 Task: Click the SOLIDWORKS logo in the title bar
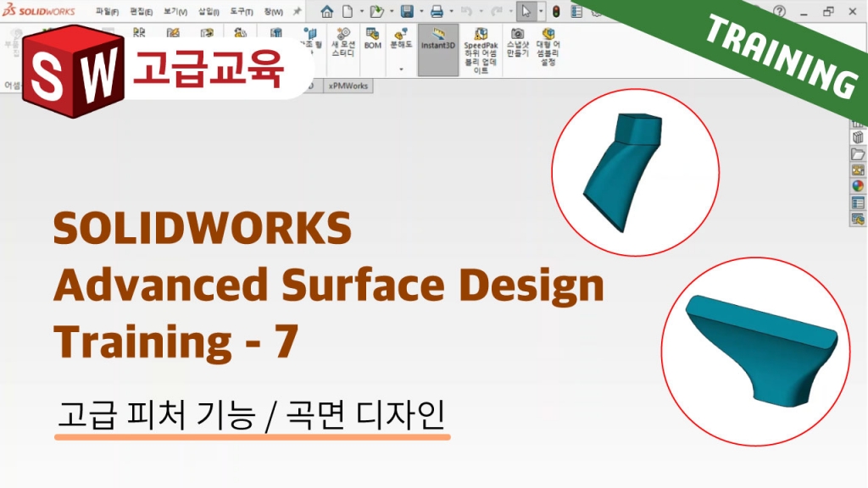(38, 10)
